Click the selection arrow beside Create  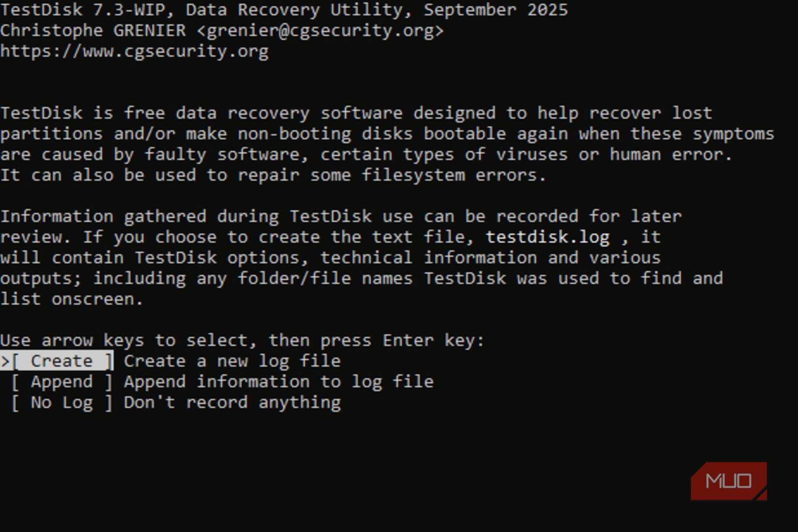pyautogui.click(x=5, y=360)
